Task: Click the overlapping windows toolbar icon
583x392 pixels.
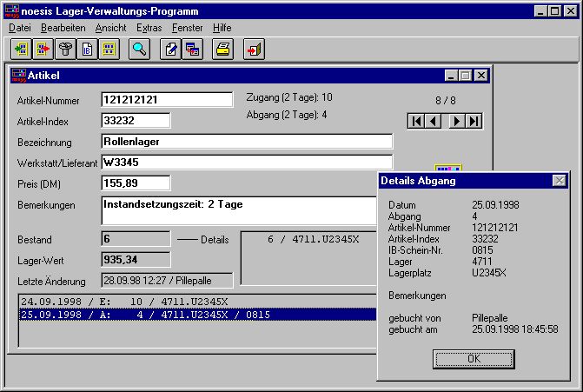Action: pyautogui.click(x=193, y=49)
